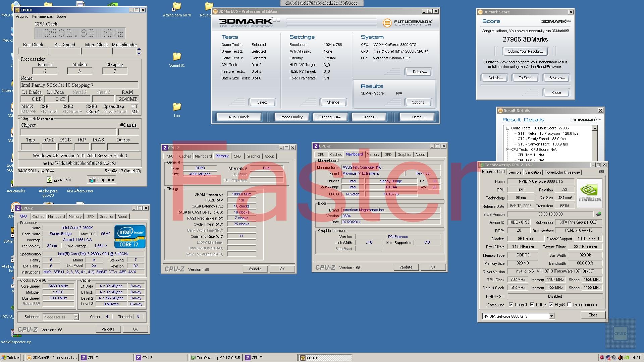Image resolution: width=644 pixels, height=362 pixels.
Task: Switch to Validation tab in GPU-Z
Action: [533, 172]
